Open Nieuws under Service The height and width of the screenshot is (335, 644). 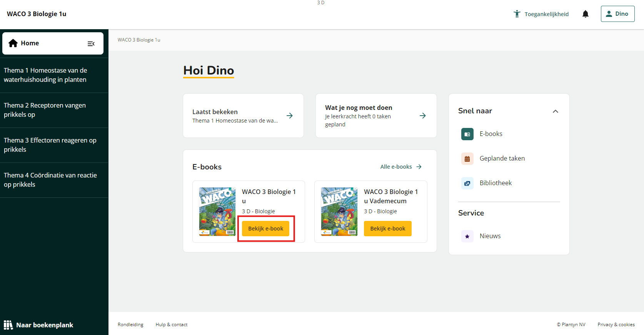click(x=490, y=236)
